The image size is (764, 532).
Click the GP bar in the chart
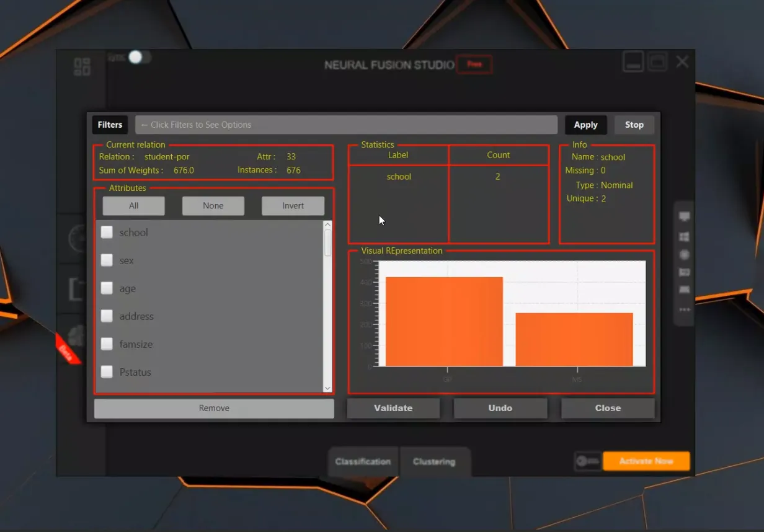pyautogui.click(x=444, y=322)
